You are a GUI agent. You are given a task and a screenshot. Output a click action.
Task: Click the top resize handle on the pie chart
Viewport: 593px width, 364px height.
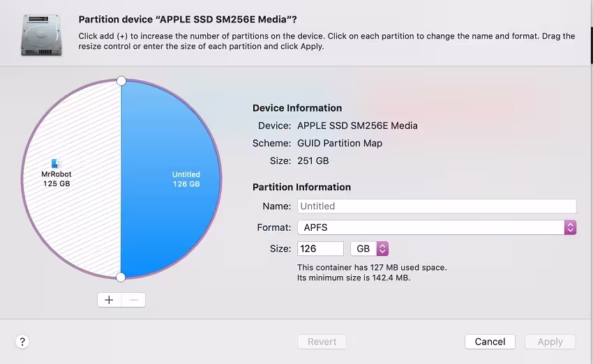(x=121, y=81)
